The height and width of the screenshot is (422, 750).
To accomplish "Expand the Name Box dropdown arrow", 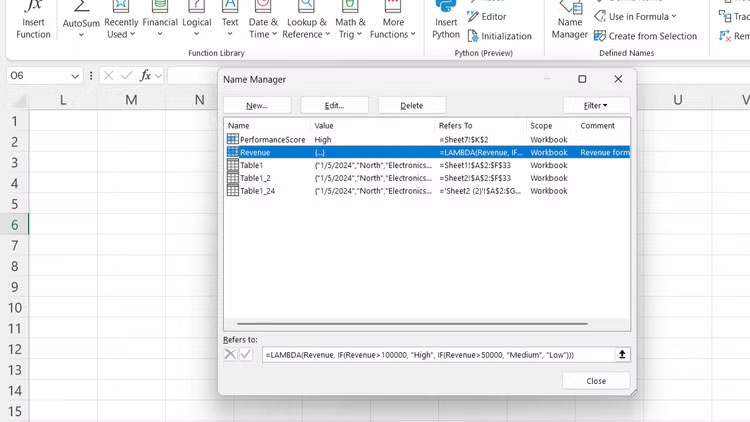I will pyautogui.click(x=76, y=76).
